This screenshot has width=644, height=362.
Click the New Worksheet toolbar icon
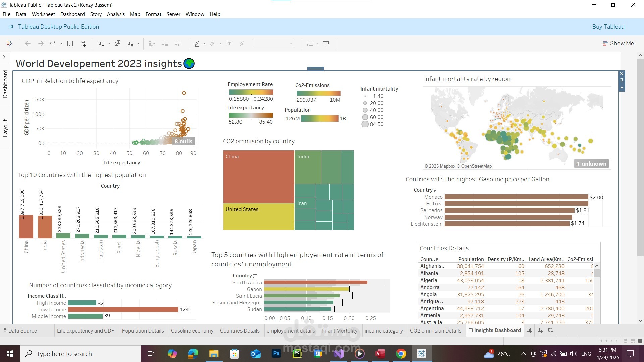pyautogui.click(x=101, y=43)
